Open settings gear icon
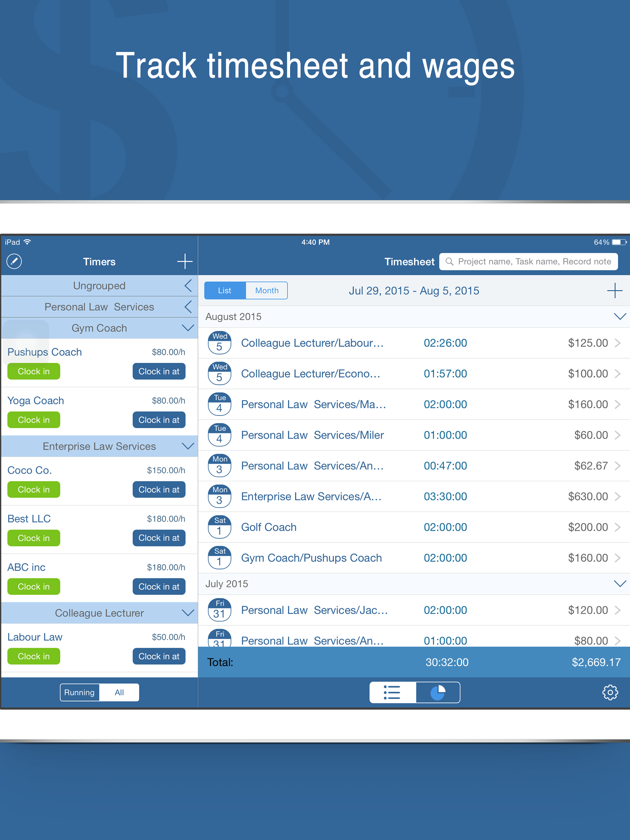630x840 pixels. coord(610,692)
